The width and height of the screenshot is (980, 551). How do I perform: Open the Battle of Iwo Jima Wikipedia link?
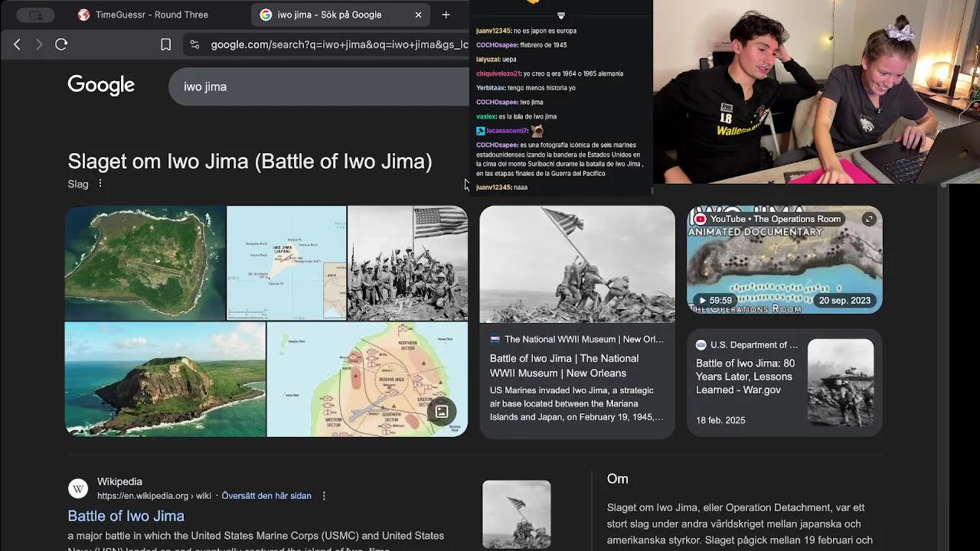126,516
